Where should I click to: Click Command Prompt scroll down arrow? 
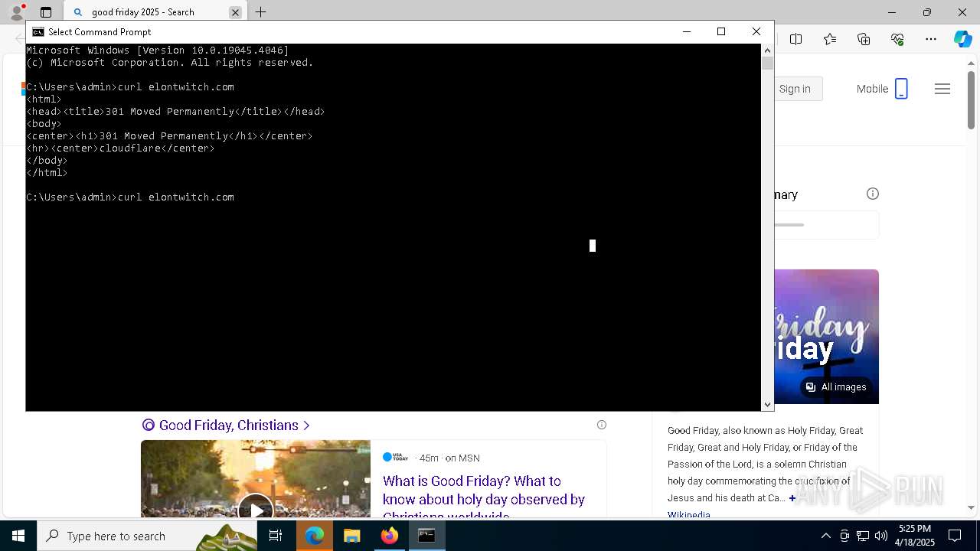coord(767,405)
